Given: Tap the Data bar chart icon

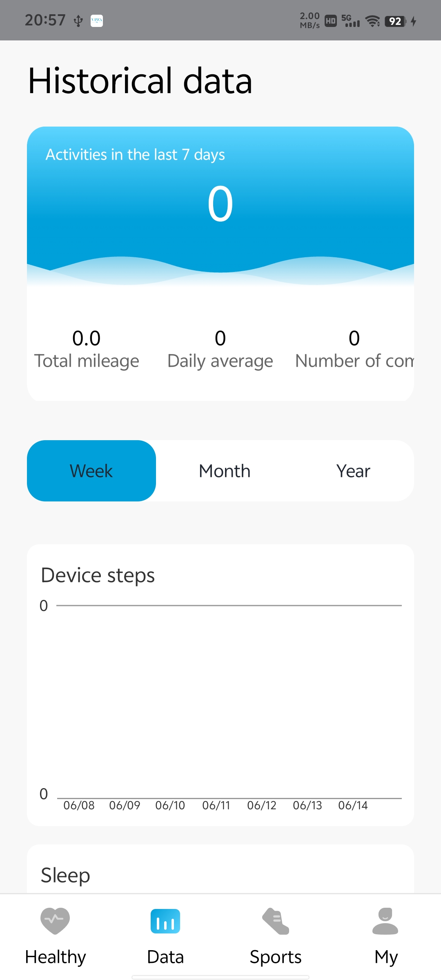Looking at the screenshot, I should point(165,921).
